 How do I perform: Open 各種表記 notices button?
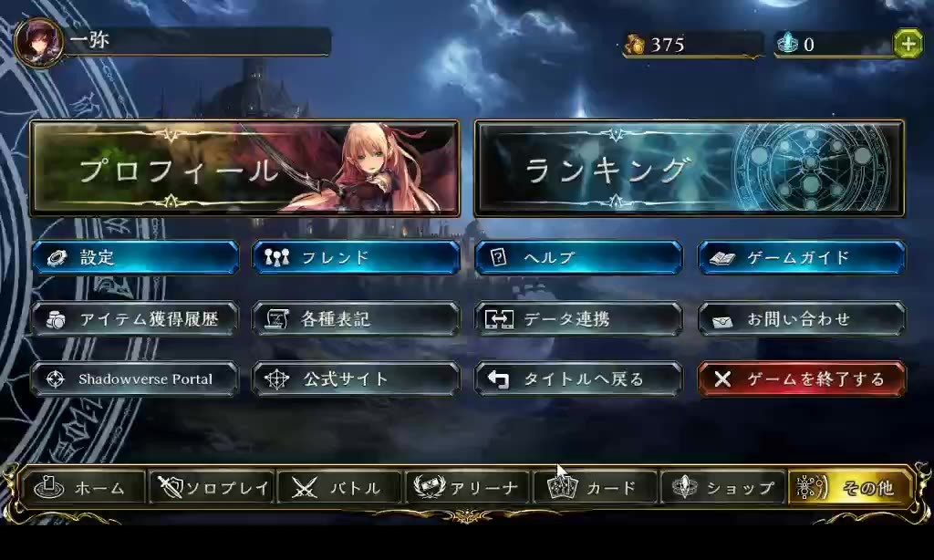point(357,319)
